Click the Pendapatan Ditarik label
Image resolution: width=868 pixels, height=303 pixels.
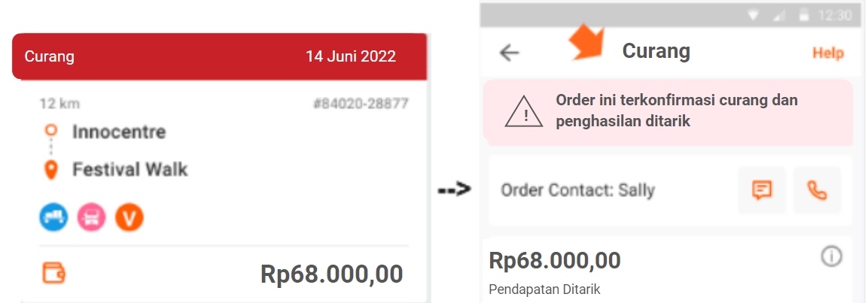pos(544,289)
